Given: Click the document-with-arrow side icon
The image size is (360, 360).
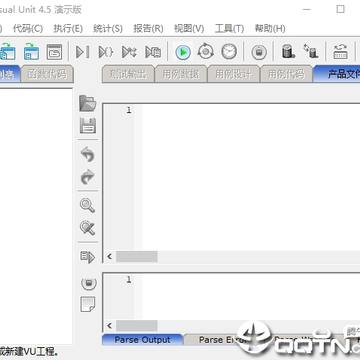Looking at the screenshot, I should pyautogui.click(x=87, y=257).
